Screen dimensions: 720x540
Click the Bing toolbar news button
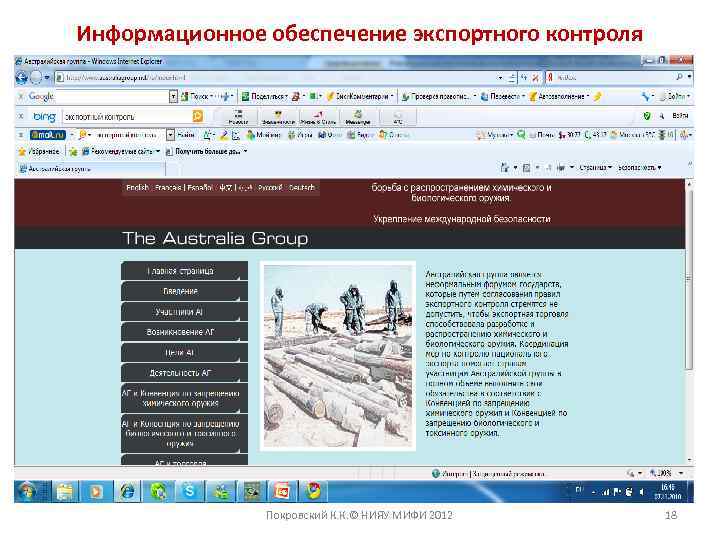[238, 117]
